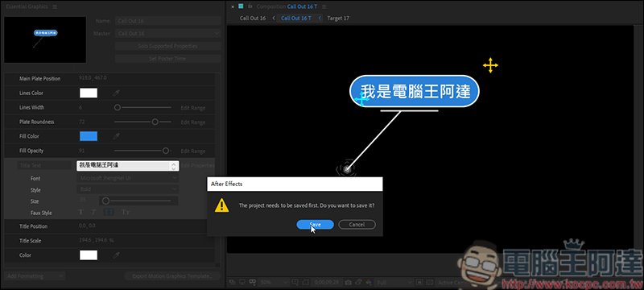Viewport: 644px width, 290px height.
Task: Open the Master composition dropdown
Action: [x=167, y=33]
